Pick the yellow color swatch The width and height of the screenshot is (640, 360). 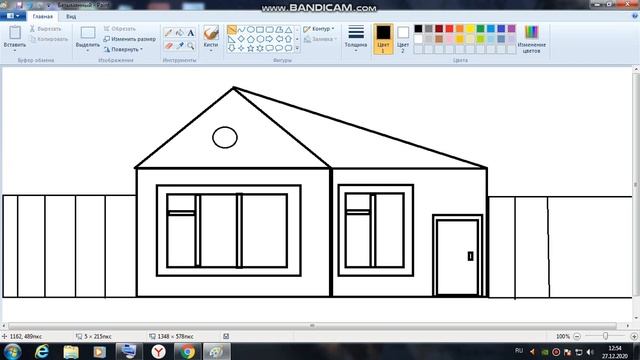pyautogui.click(x=470, y=29)
